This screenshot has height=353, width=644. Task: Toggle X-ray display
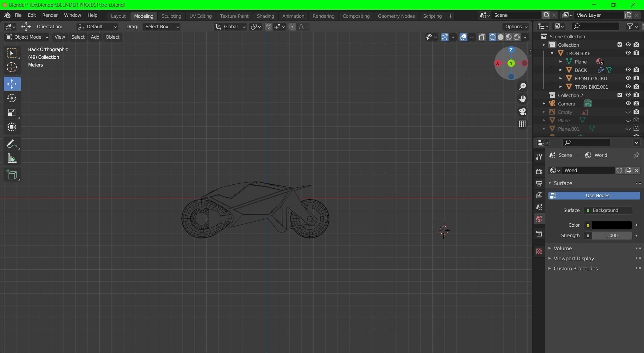[x=482, y=37]
